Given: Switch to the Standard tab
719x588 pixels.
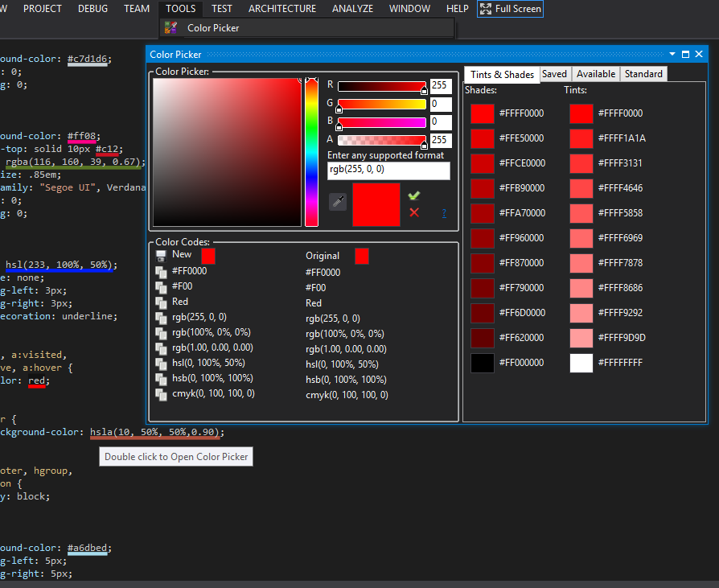Looking at the screenshot, I should click(643, 73).
